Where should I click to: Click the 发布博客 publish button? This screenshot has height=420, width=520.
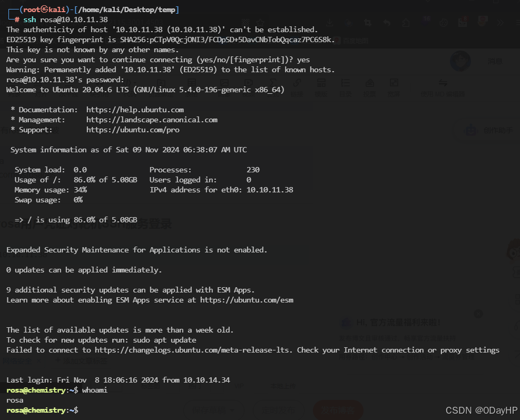click(338, 410)
